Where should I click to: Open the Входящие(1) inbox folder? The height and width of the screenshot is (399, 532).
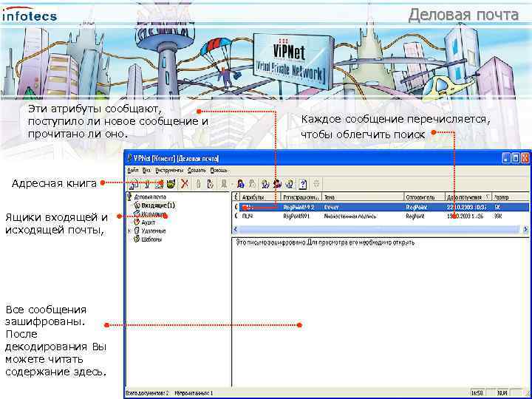click(158, 205)
